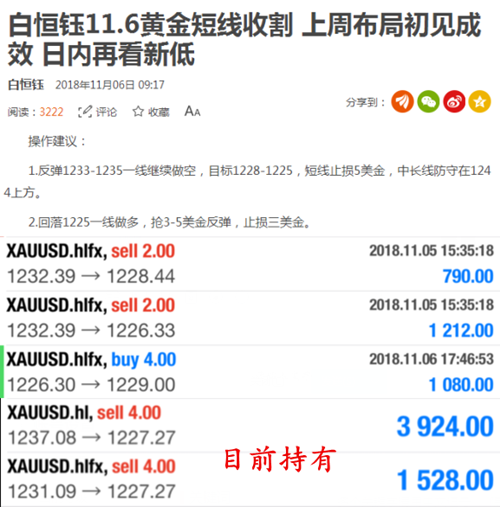Click the 分享到 share label

pos(365,102)
